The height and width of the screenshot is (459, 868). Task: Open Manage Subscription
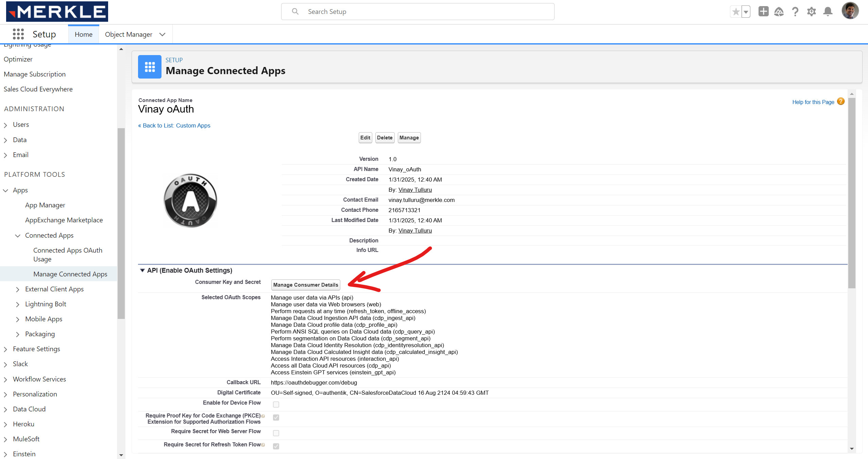pos(35,74)
